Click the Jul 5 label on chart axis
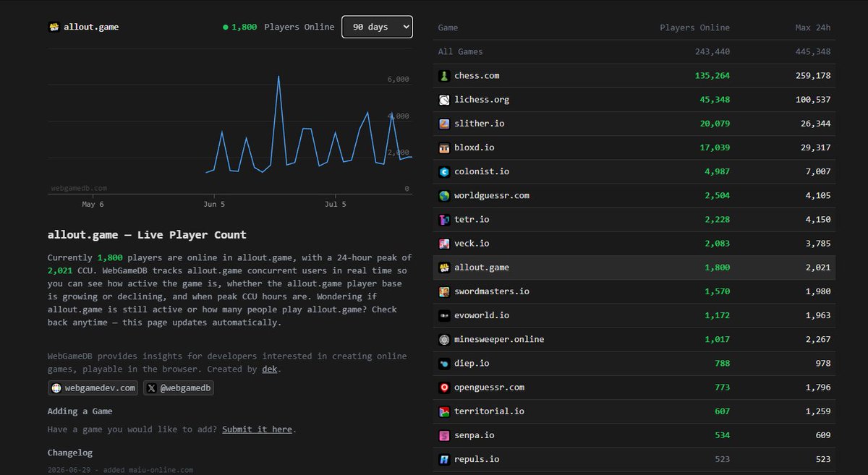 click(335, 205)
